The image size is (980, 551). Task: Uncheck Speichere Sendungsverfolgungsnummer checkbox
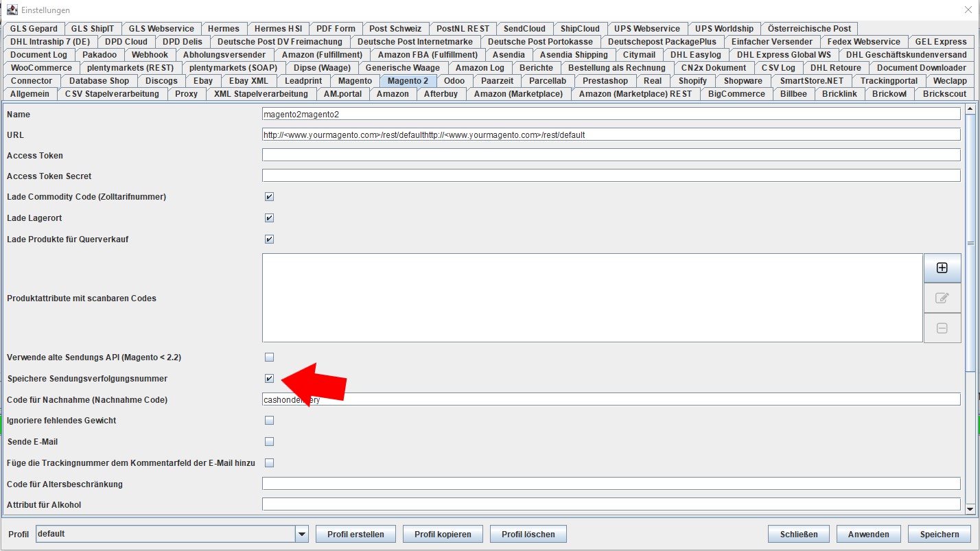[269, 379]
